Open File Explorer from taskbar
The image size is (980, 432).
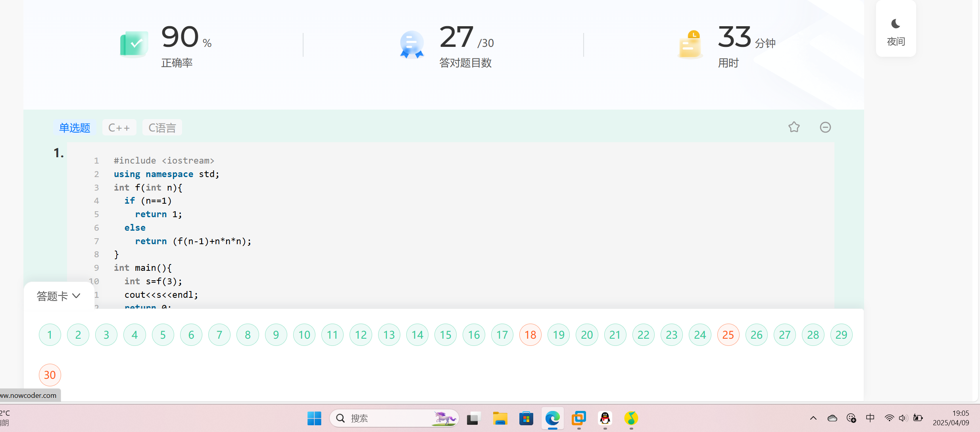(500, 418)
